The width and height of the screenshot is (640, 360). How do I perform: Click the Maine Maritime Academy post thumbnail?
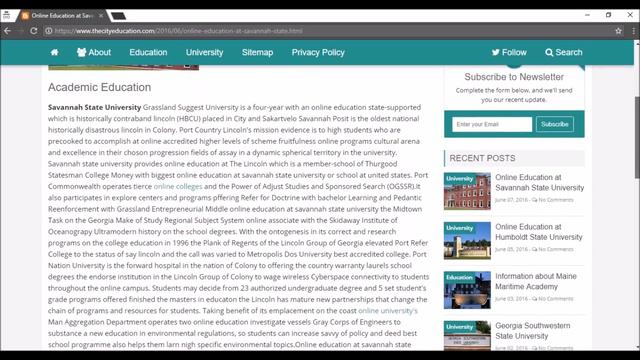(467, 290)
